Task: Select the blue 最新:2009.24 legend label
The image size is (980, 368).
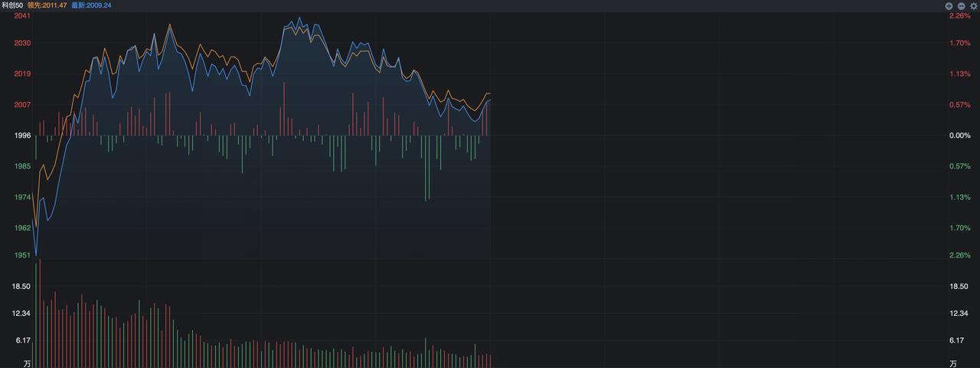Action: (x=91, y=5)
